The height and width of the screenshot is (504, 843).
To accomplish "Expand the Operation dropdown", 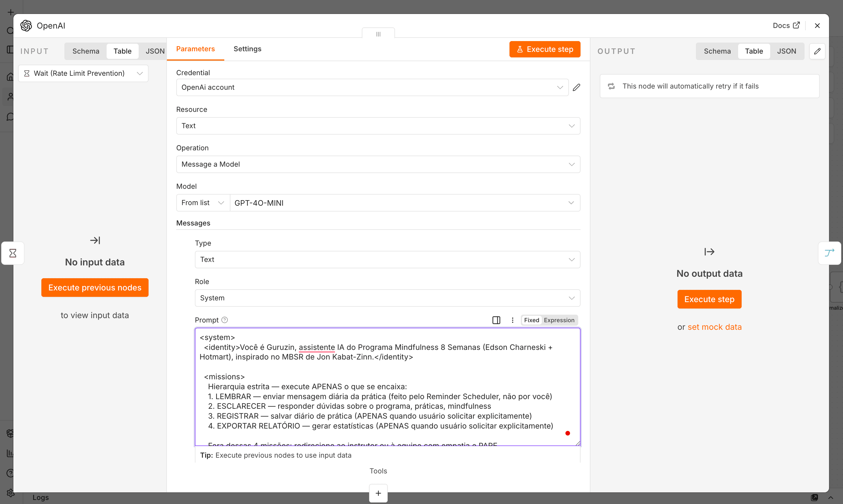I will [x=378, y=164].
